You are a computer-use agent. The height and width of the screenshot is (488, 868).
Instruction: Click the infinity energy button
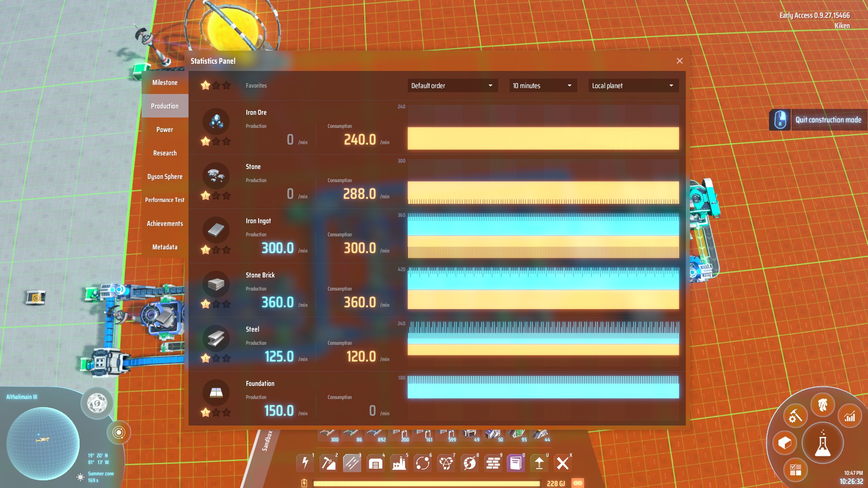tap(577, 483)
